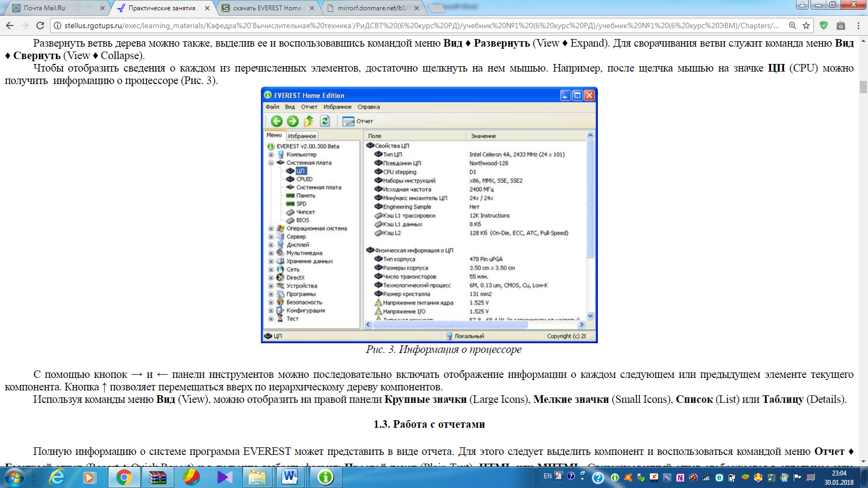Open the clock showing 23:04
The width and height of the screenshot is (868, 488).
[x=839, y=477]
